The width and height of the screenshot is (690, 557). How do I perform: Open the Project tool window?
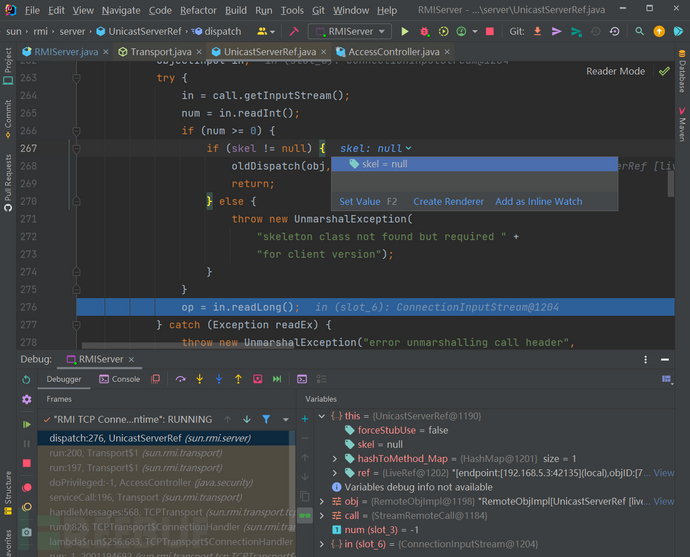pyautogui.click(x=8, y=66)
